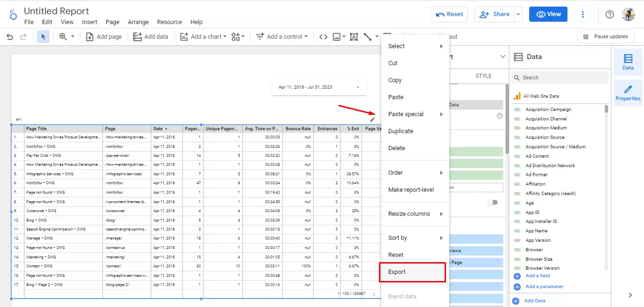Click the pencil edit icon above table
Screen dimensions: 644x307
(x=372, y=119)
